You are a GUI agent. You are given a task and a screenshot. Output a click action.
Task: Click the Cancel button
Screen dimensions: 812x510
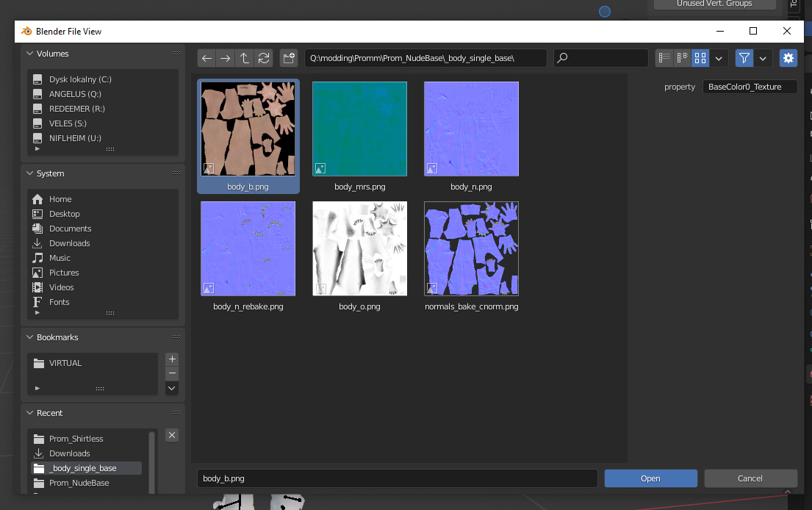750,478
